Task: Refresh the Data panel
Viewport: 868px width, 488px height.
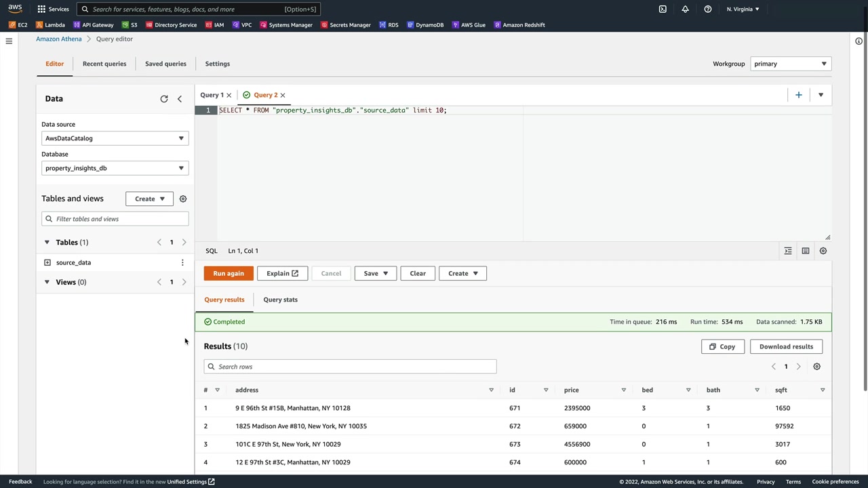Action: coord(164,99)
